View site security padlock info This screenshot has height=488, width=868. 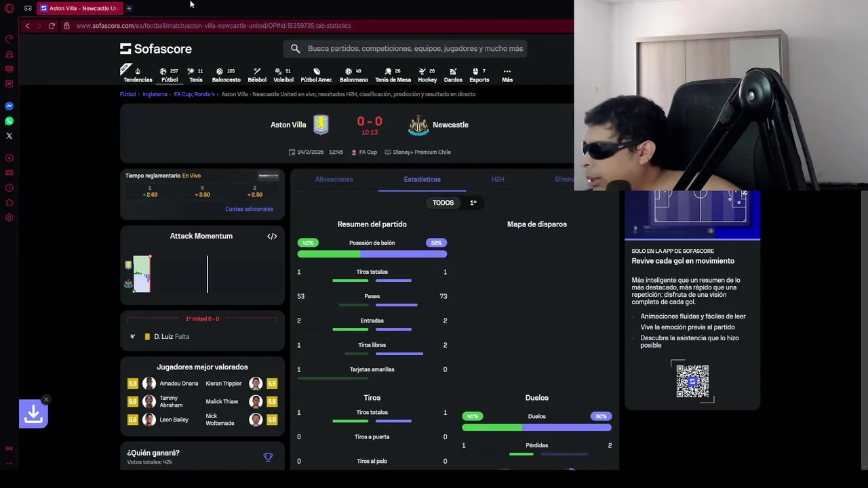[66, 26]
